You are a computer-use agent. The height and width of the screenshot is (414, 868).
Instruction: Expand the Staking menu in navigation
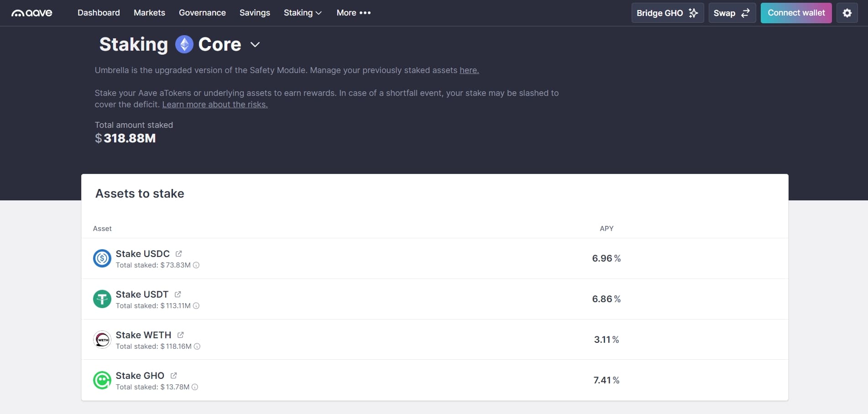point(303,13)
